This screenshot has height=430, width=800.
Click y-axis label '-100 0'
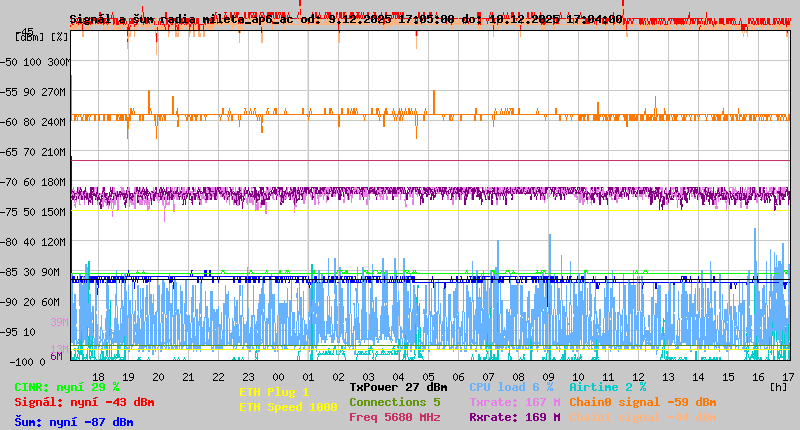pos(28,362)
